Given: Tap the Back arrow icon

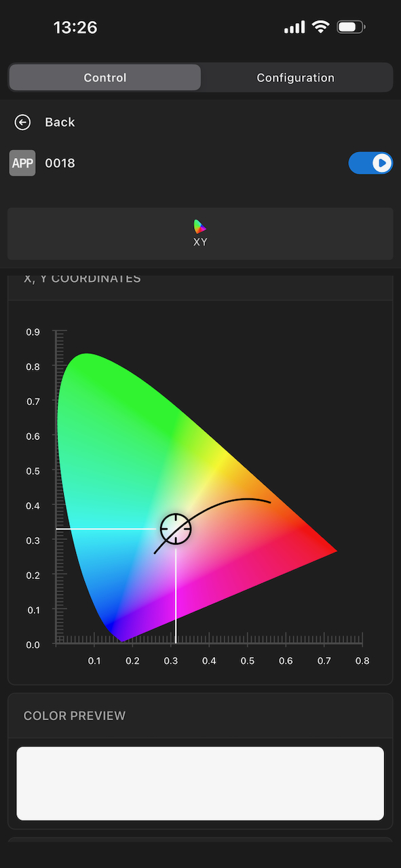Looking at the screenshot, I should click(22, 122).
